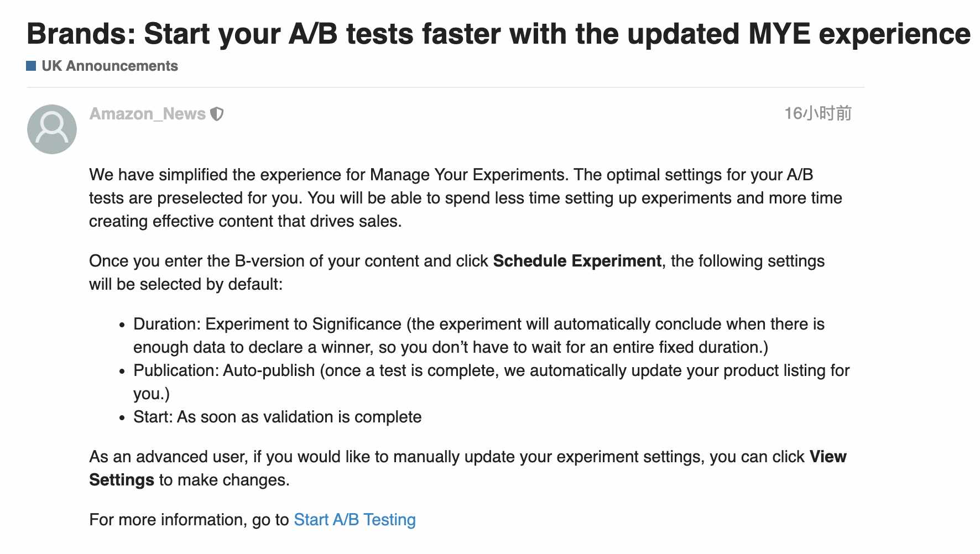Click the 'Once you enter the B-version' sentence
980x554 pixels.
[457, 273]
